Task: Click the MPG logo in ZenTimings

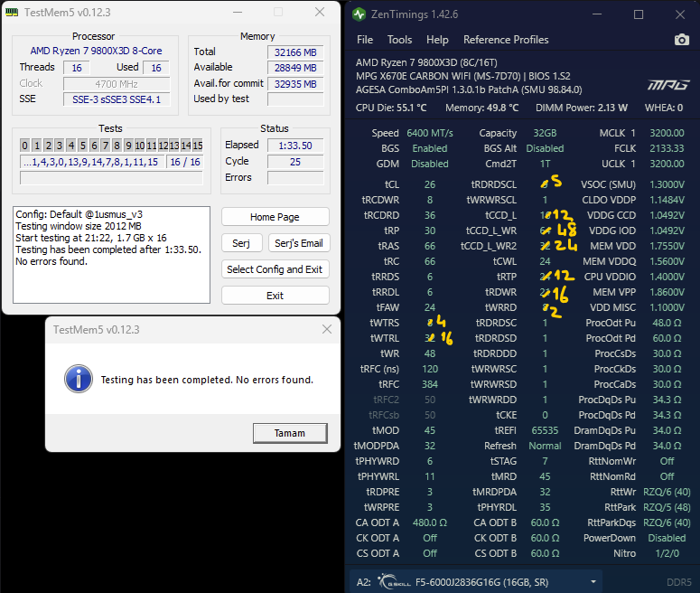Action: tap(667, 84)
